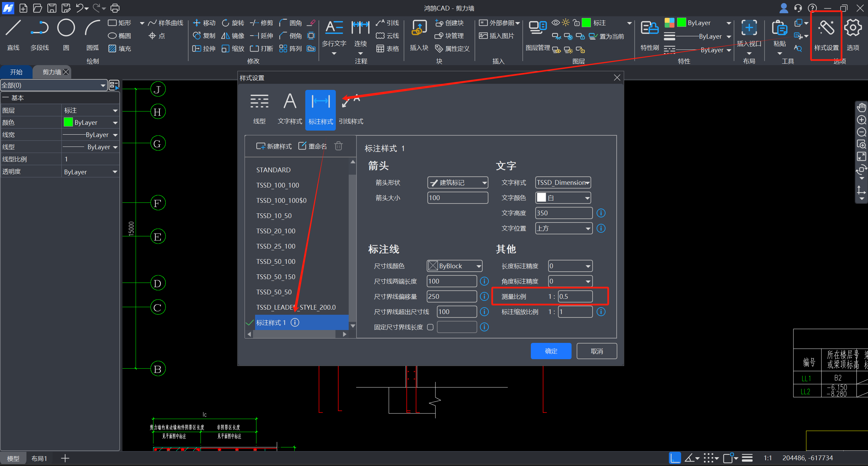The width and height of the screenshot is (868, 466).
Task: Open 箭头形状 dropdown
Action: point(457,183)
